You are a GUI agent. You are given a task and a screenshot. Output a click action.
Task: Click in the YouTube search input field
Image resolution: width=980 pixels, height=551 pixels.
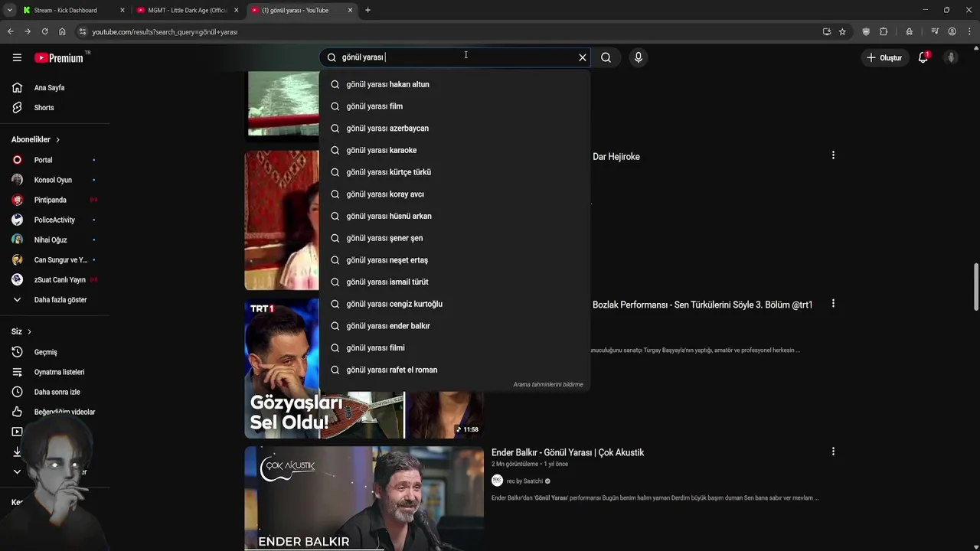456,57
